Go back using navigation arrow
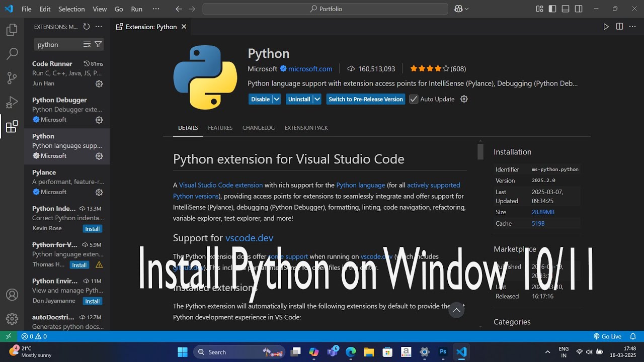This screenshot has width=644, height=362. coord(179,9)
